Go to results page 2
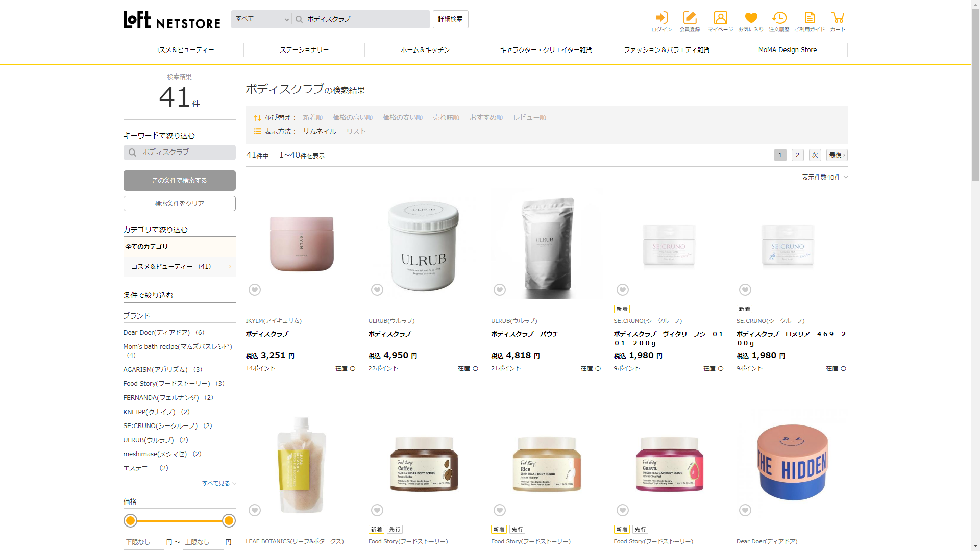980x551 pixels. tap(797, 155)
